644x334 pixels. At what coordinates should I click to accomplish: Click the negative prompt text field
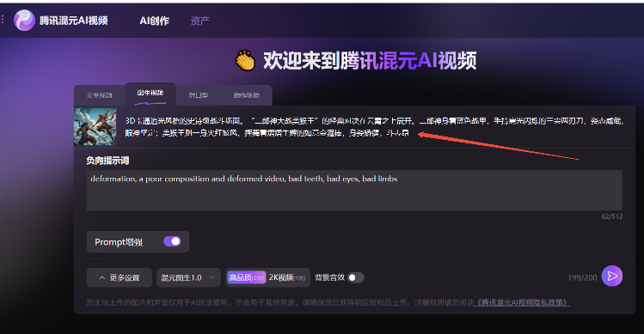(x=354, y=191)
